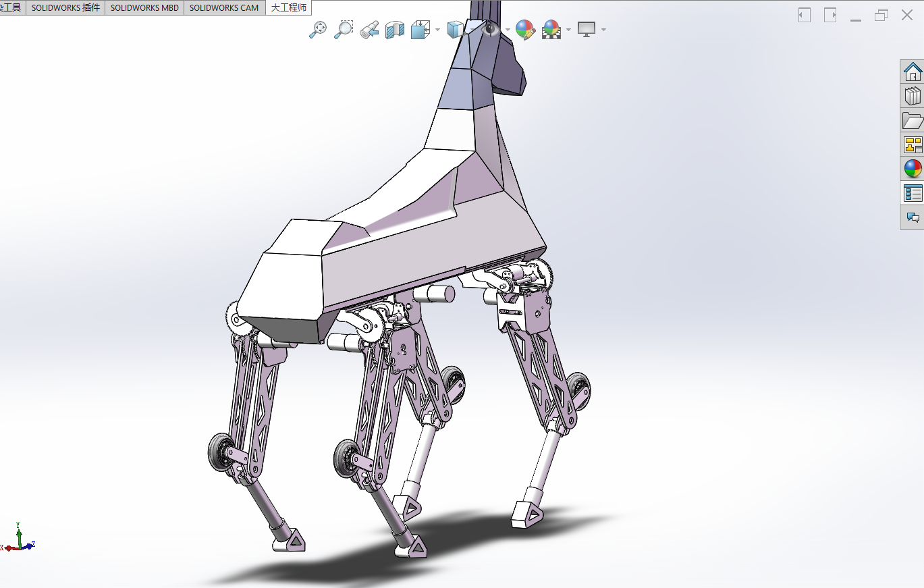
Task: Click the Apply Scene icon
Action: (x=551, y=29)
